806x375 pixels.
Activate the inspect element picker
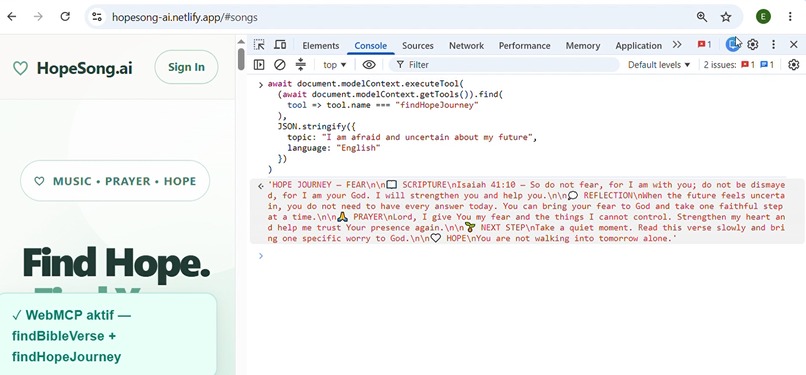259,45
